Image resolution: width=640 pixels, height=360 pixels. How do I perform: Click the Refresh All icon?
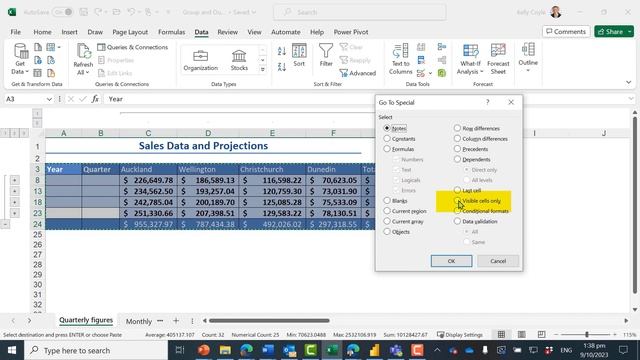[x=83, y=52]
